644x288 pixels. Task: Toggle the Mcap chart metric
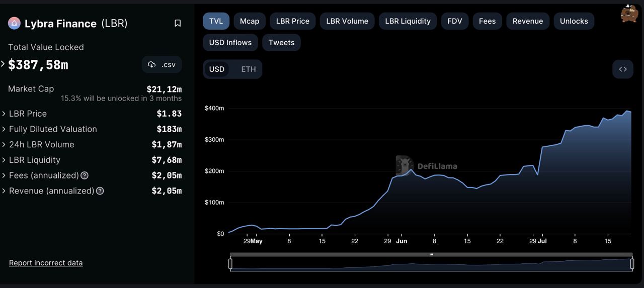tap(250, 21)
